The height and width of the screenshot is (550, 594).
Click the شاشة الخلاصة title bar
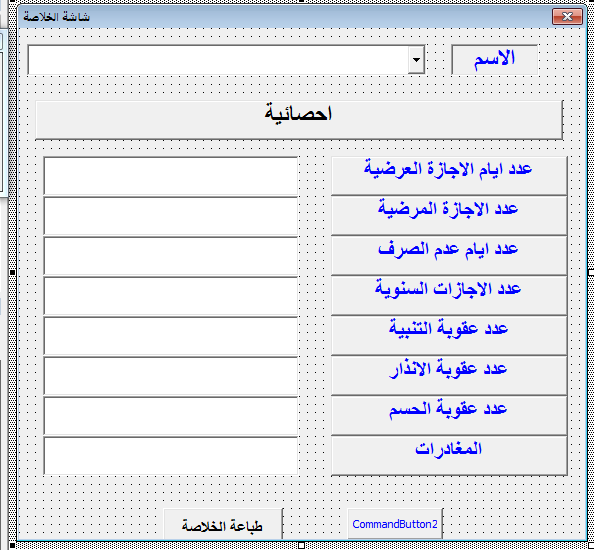284,17
